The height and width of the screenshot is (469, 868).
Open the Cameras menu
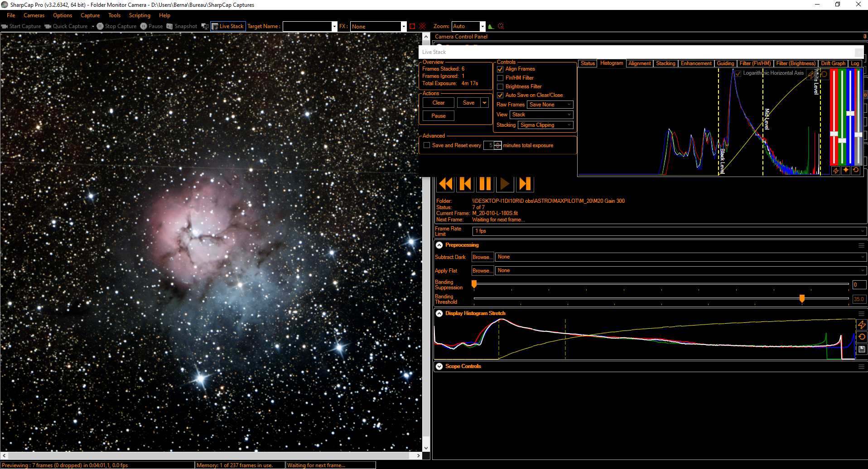pyautogui.click(x=34, y=15)
